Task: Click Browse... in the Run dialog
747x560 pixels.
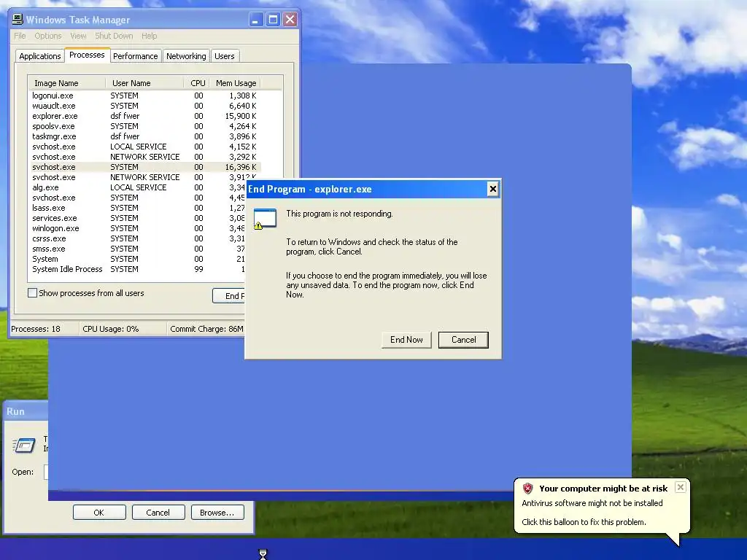Action: pyautogui.click(x=217, y=513)
